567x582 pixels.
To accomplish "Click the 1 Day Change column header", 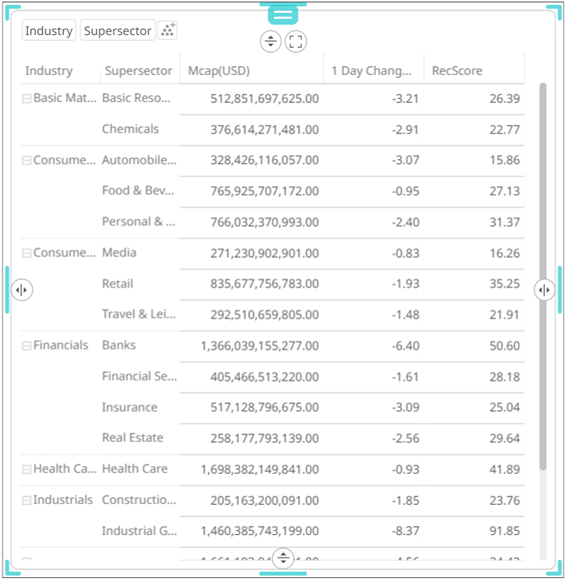I will [373, 70].
